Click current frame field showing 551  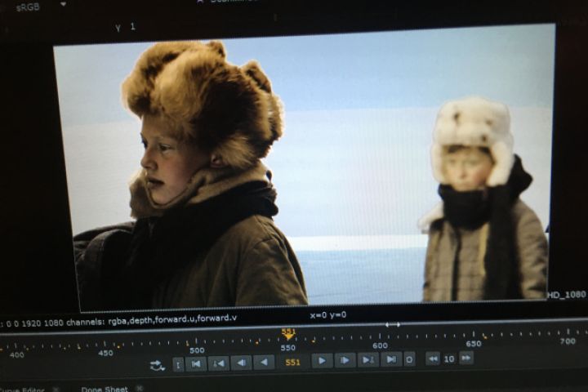tap(293, 363)
